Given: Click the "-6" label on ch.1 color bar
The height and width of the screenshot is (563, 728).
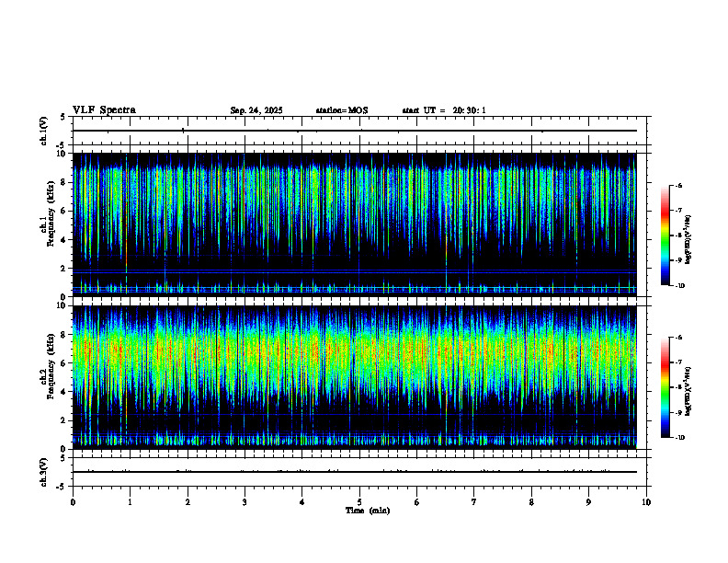Looking at the screenshot, I should pyautogui.click(x=678, y=185).
